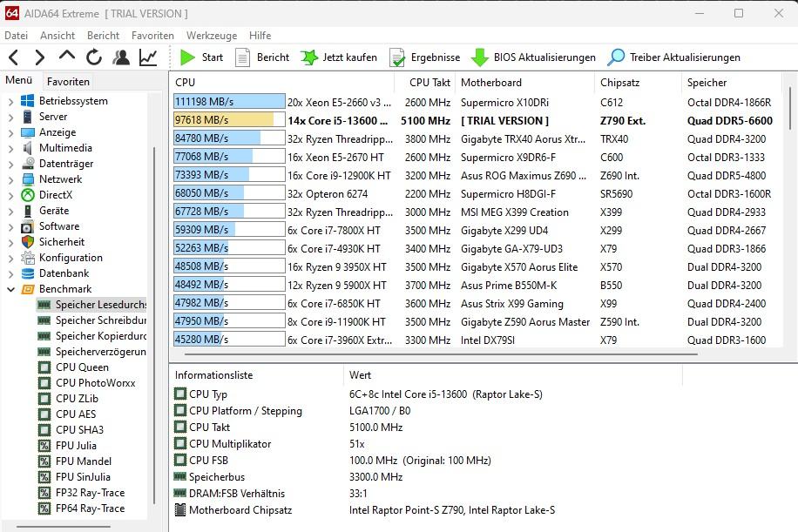Click the 111198 MB/s result bar

coord(229,102)
